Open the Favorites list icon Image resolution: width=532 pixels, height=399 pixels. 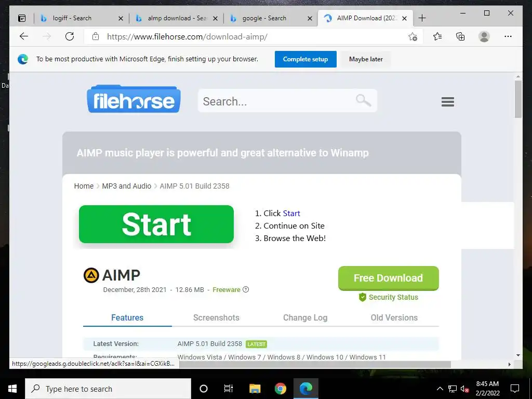tap(437, 36)
